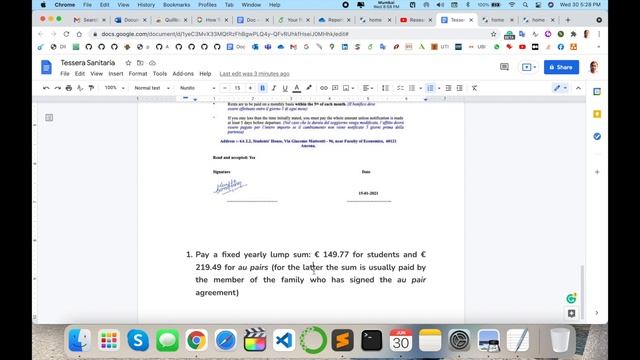Clear formatting from selected text
The image size is (640, 360).
click(x=474, y=88)
